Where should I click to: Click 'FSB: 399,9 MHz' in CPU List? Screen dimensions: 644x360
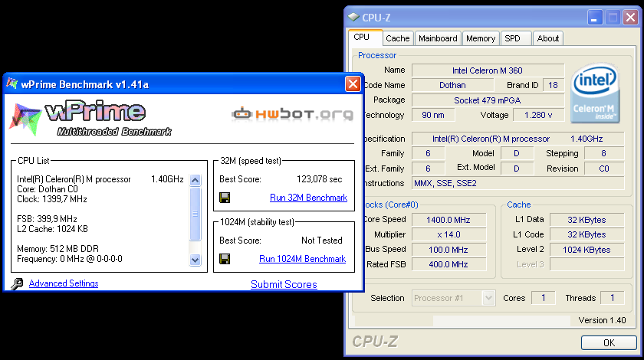click(x=47, y=219)
